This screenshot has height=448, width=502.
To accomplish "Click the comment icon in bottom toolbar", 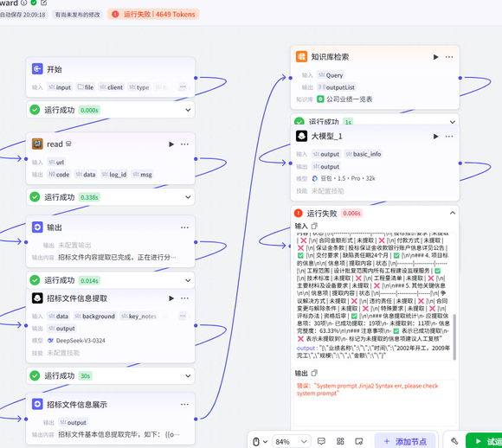I will 321,441.
